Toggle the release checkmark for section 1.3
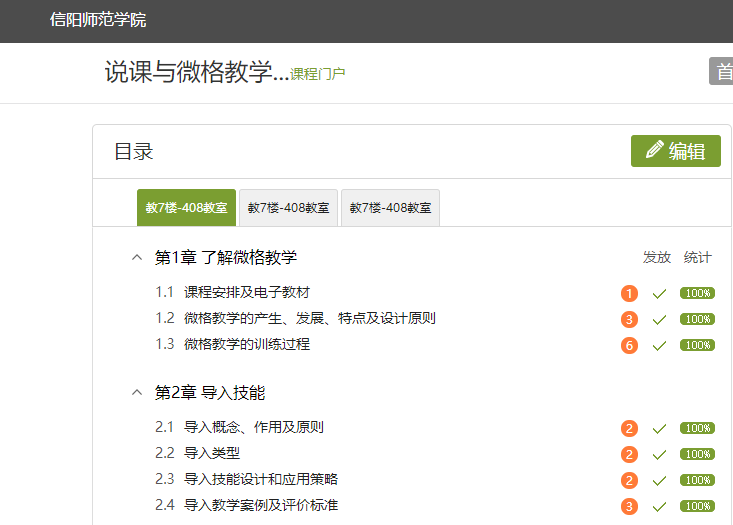 click(659, 345)
